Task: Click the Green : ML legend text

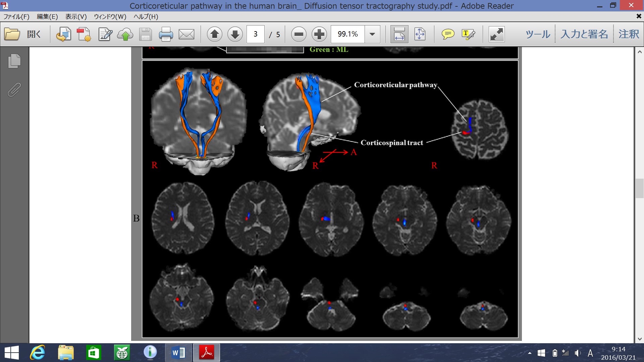Action: click(x=329, y=50)
